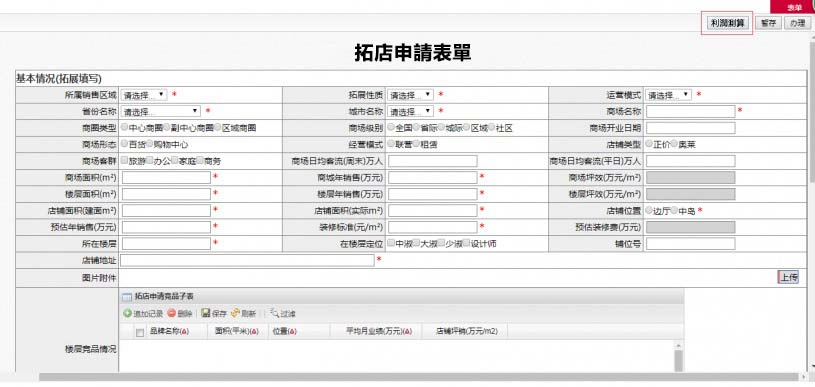815x387 pixels.
Task: Choose 边厅 for 店铺位置
Action: point(649,210)
